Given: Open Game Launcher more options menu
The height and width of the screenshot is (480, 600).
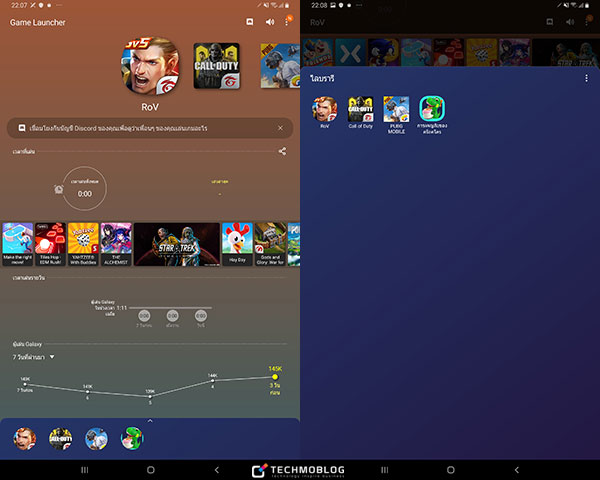Looking at the screenshot, I should (287, 22).
